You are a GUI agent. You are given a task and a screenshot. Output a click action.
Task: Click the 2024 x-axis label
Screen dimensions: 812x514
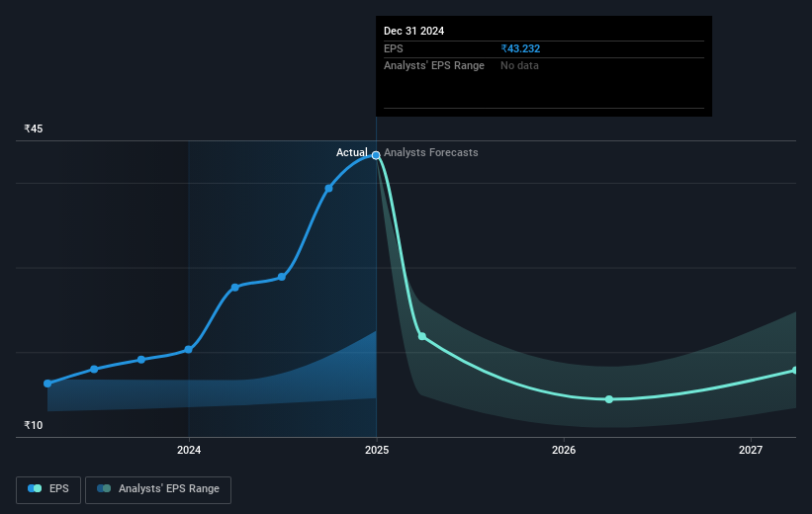pos(189,450)
